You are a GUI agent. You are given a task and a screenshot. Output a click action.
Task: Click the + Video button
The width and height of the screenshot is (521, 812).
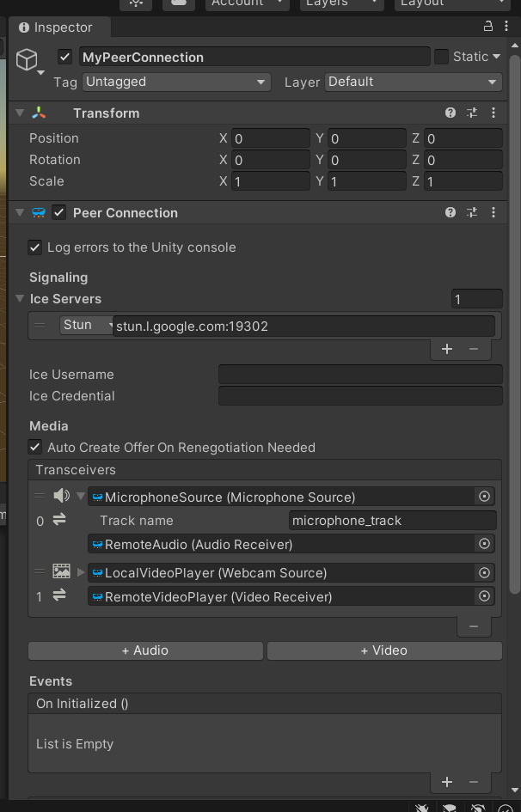pyautogui.click(x=384, y=650)
